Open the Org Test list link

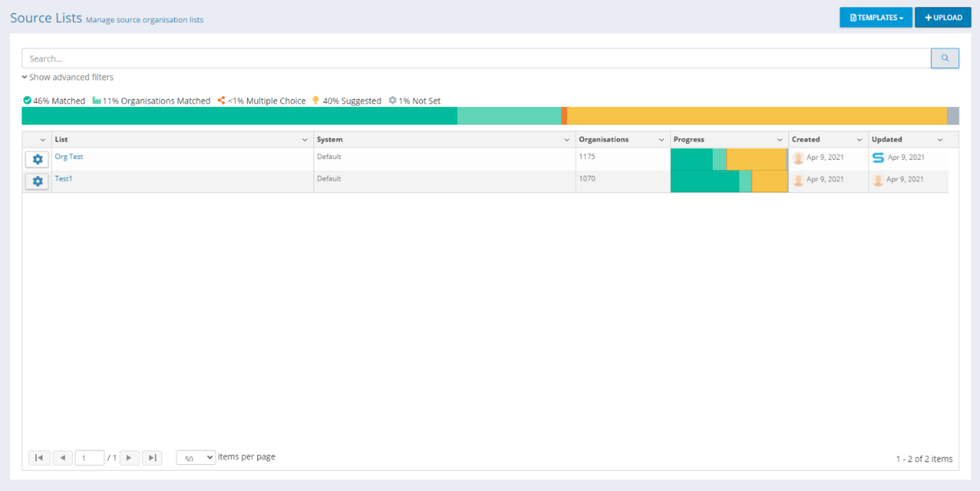(x=69, y=157)
